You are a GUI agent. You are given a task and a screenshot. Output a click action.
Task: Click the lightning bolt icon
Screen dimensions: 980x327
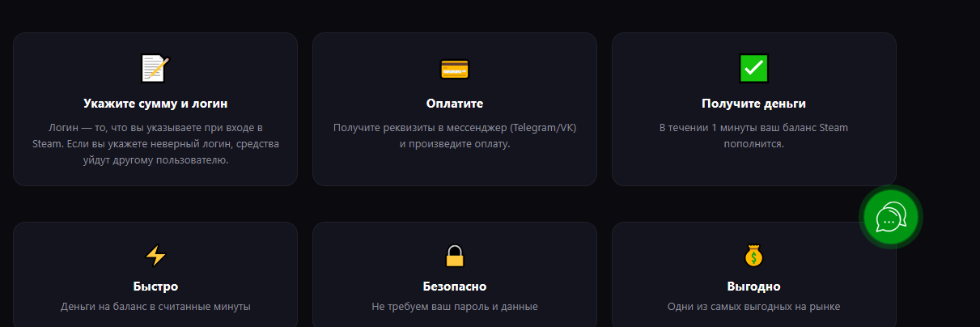(x=155, y=256)
